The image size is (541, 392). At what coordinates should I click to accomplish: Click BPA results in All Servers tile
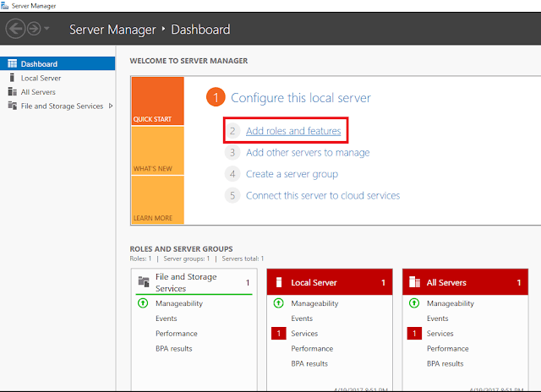(445, 364)
